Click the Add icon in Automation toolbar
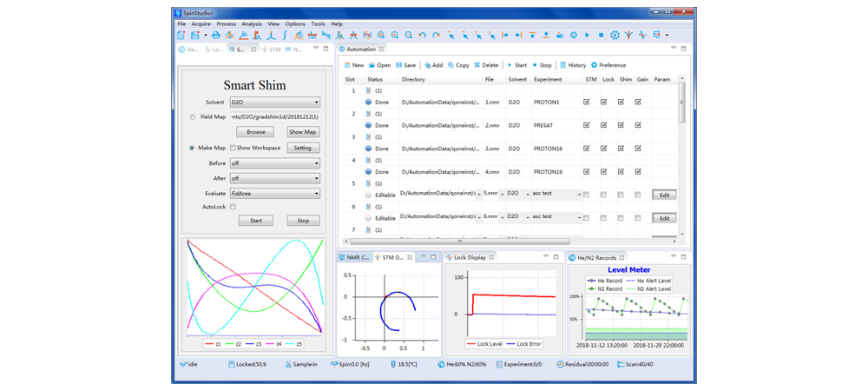Viewport: 868px width, 391px height. 428,65
